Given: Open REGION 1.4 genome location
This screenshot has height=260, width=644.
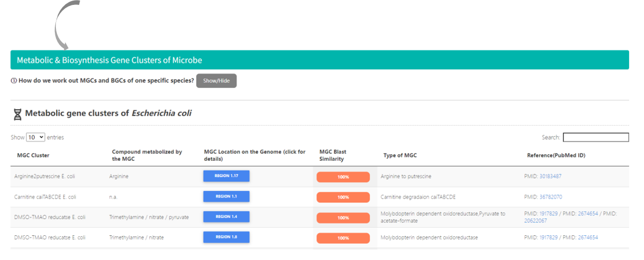Looking at the screenshot, I should tap(226, 217).
